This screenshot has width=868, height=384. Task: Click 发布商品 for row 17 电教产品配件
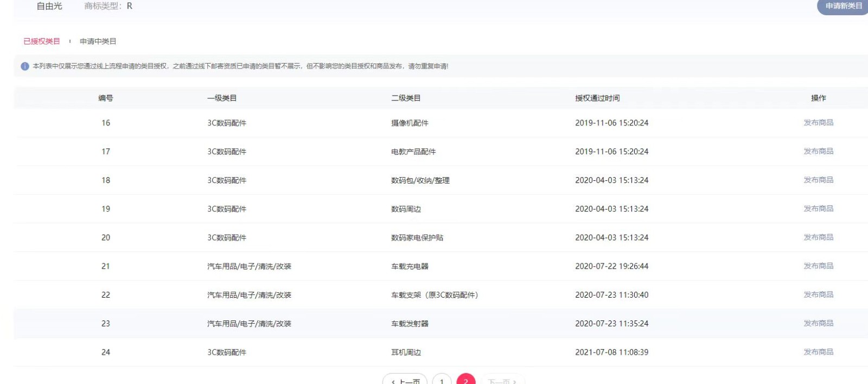click(x=819, y=152)
